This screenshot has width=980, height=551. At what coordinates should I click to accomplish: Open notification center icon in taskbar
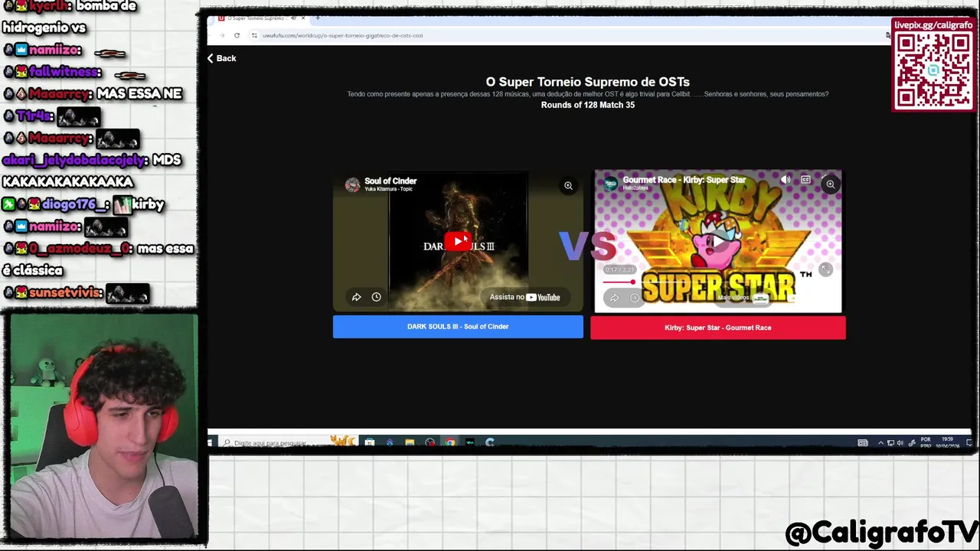[x=969, y=443]
